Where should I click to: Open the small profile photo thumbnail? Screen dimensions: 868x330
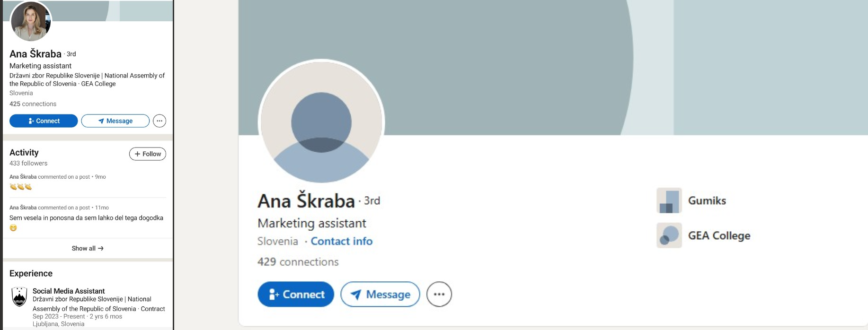coord(31,21)
